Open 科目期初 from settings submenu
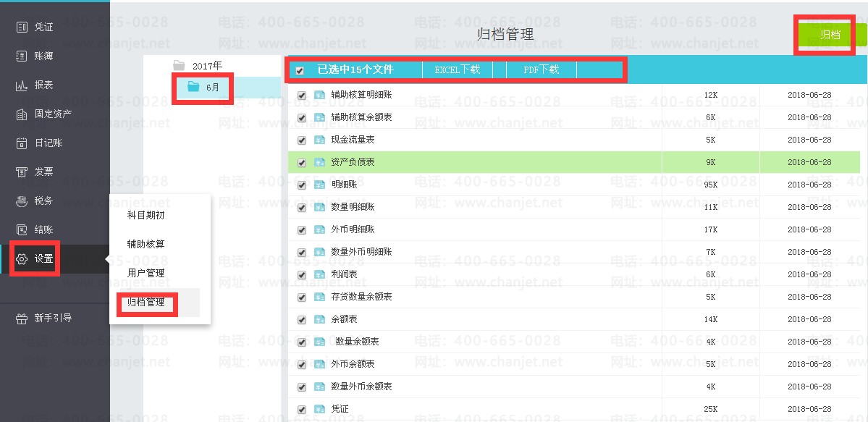This screenshot has height=422, width=868. pyautogui.click(x=146, y=216)
